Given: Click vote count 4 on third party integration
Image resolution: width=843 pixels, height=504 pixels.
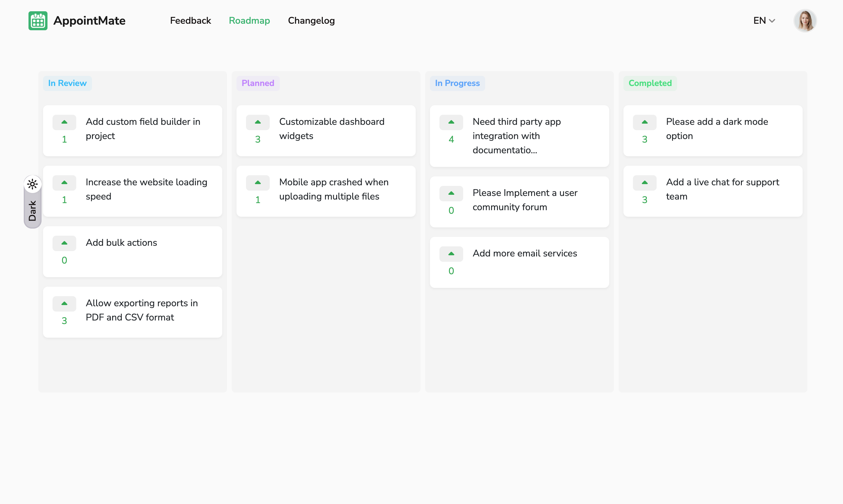Looking at the screenshot, I should [451, 139].
